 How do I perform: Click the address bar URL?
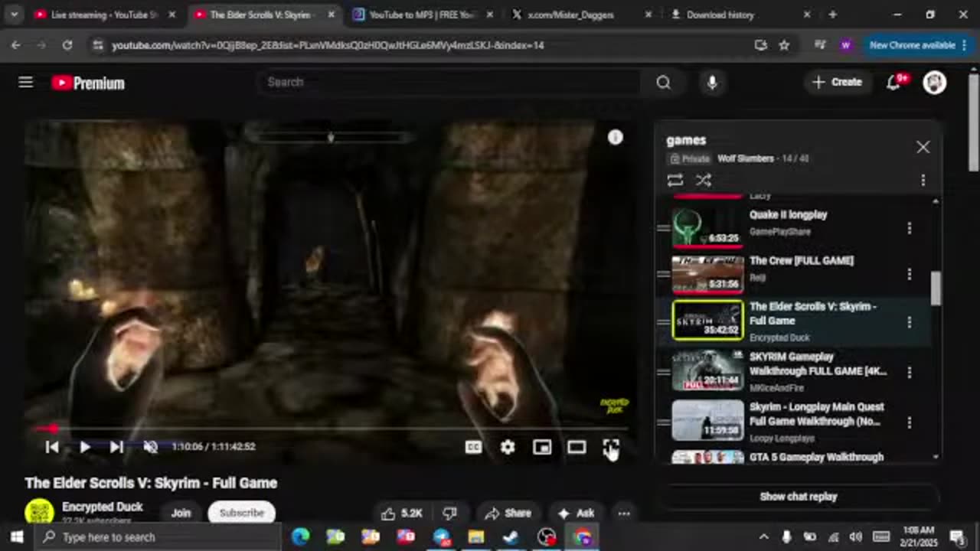328,45
